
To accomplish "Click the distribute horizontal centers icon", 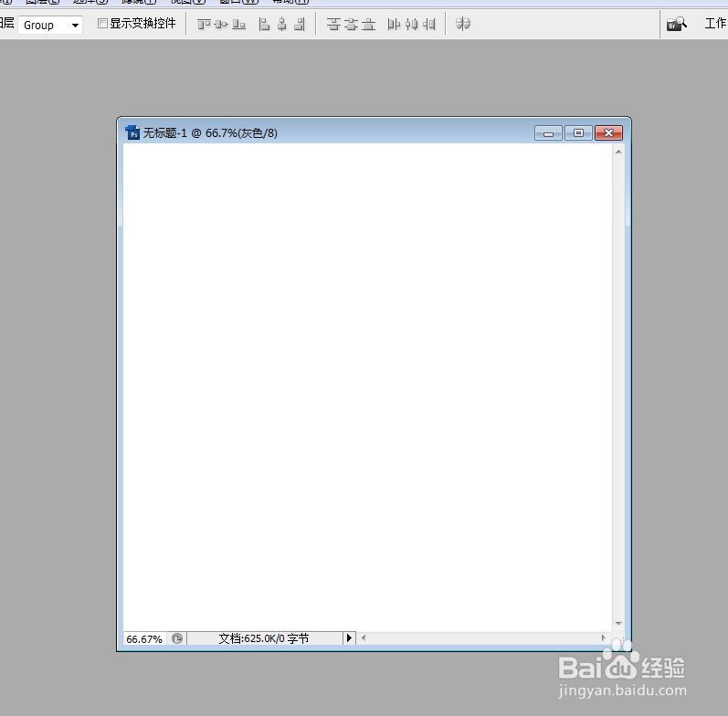I will click(411, 24).
